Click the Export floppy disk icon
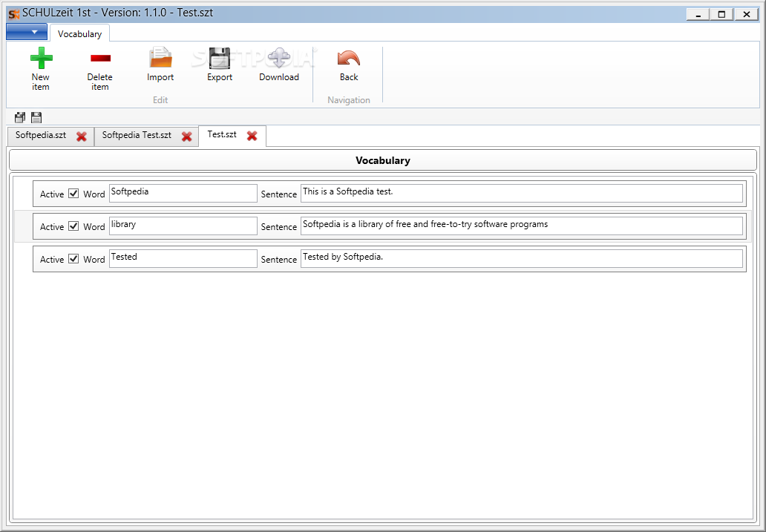 click(x=220, y=58)
